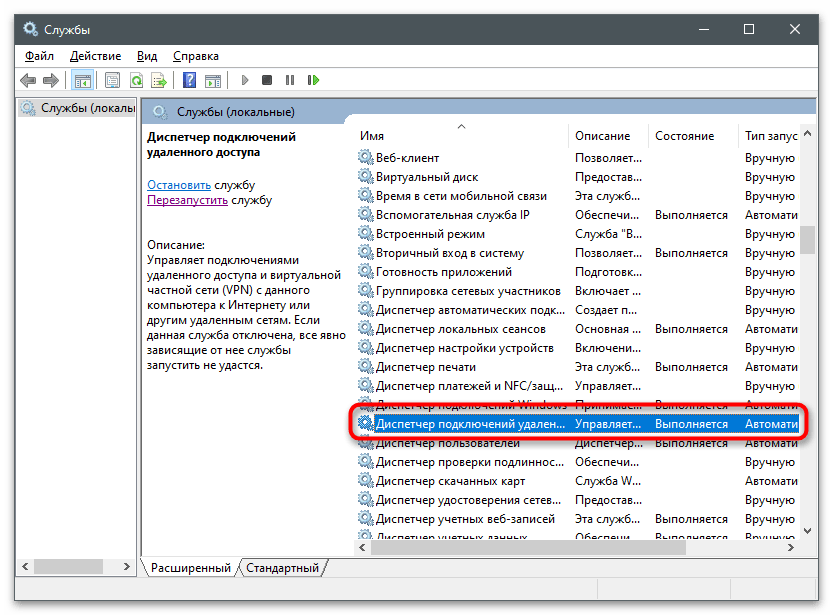Click the Остановить service link
833x615 pixels.
(x=179, y=185)
